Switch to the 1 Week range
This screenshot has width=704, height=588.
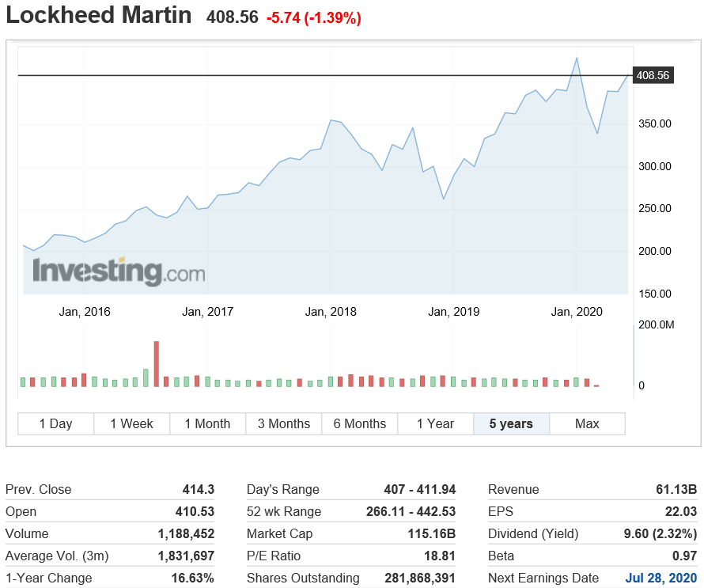[x=131, y=423]
